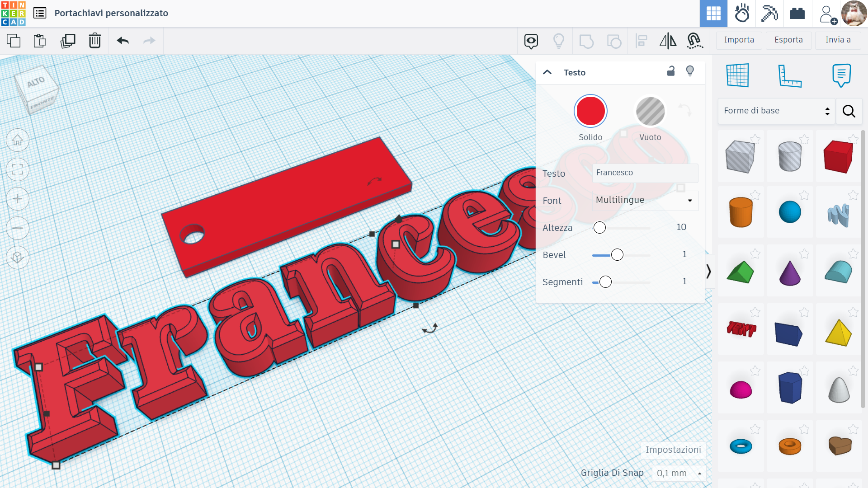Reset to Home view
868x488 pixels.
[18, 141]
